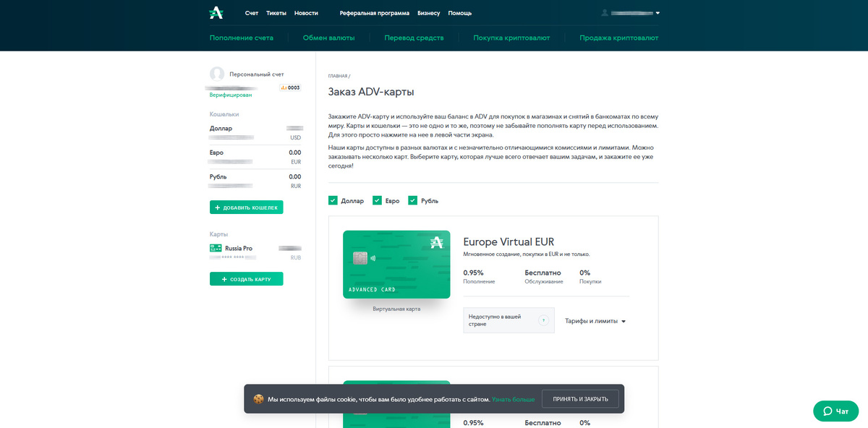Click the Заказ ADV-карты page heading
The image size is (868, 428).
tap(371, 92)
